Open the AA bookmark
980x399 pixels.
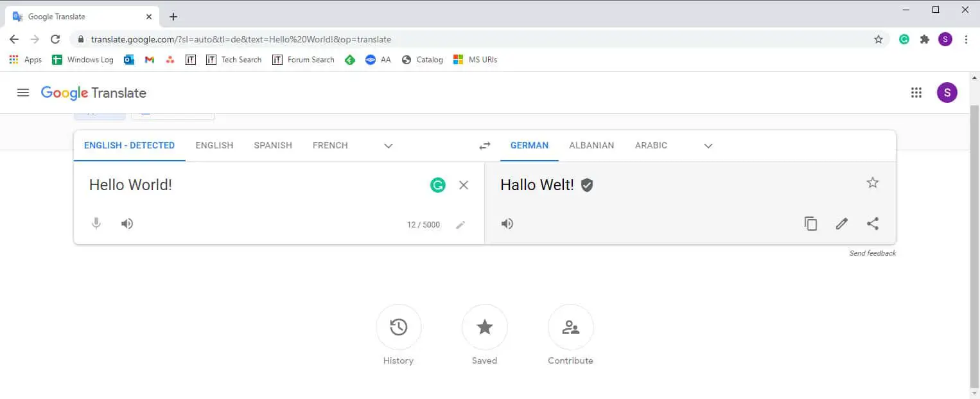(x=378, y=60)
